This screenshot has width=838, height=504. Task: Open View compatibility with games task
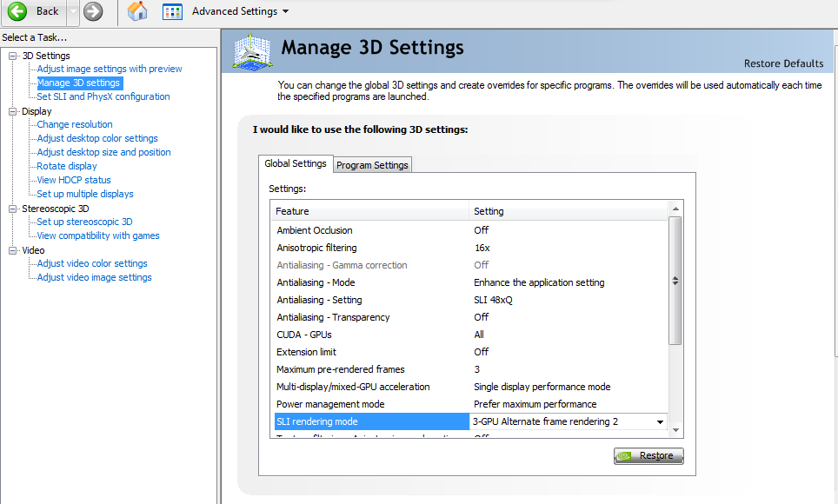point(98,235)
